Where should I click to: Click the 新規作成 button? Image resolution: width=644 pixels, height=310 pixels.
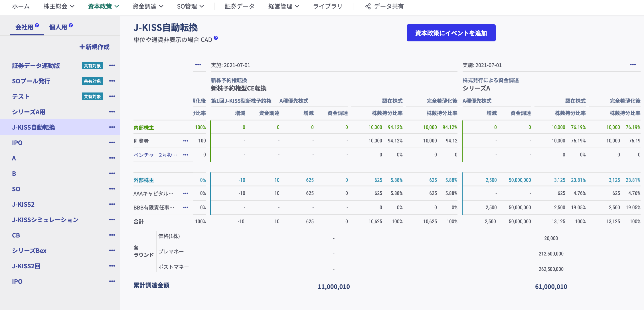click(x=94, y=47)
